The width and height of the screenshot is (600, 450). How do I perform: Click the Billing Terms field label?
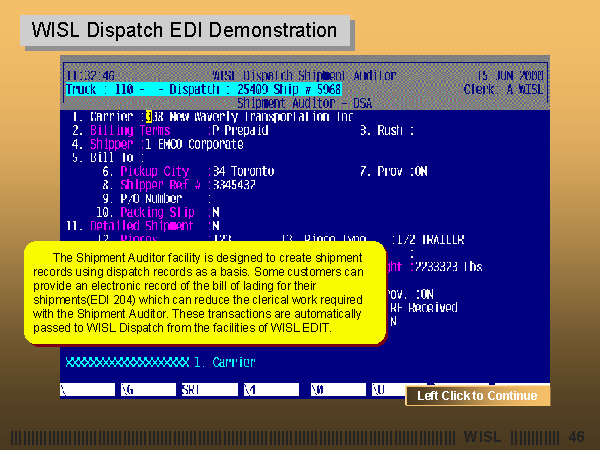(130, 130)
